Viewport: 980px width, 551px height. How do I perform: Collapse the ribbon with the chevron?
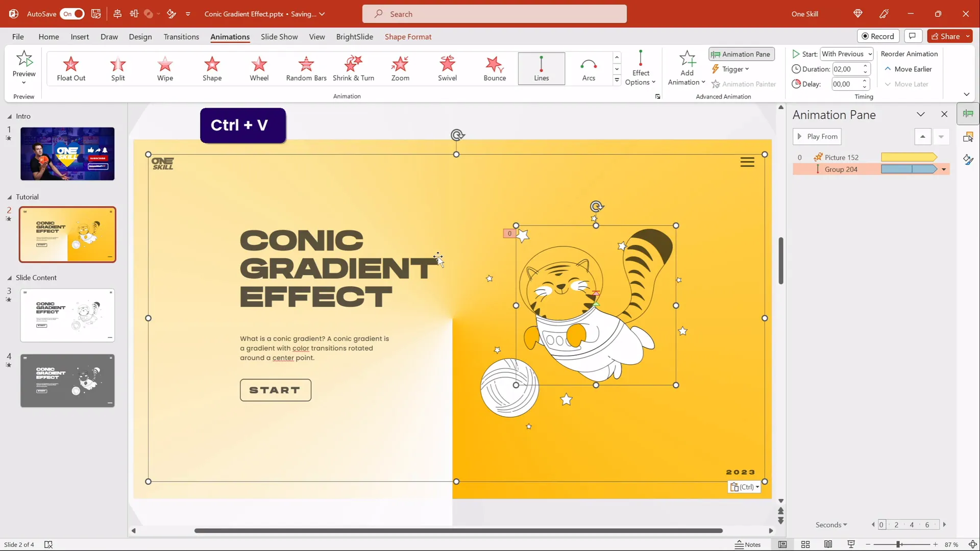(966, 94)
